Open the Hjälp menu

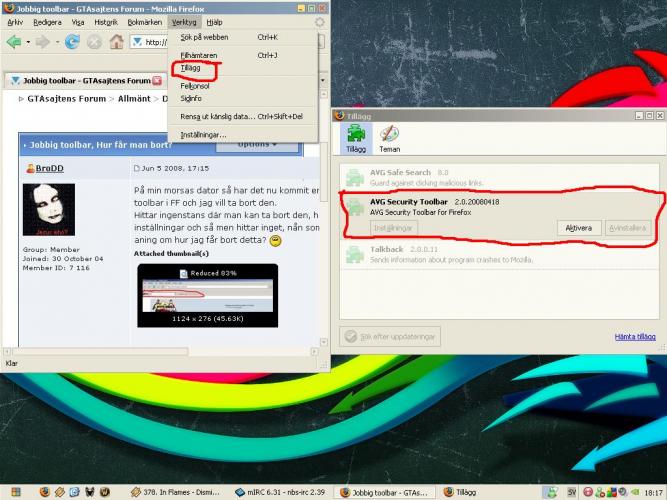coord(214,22)
